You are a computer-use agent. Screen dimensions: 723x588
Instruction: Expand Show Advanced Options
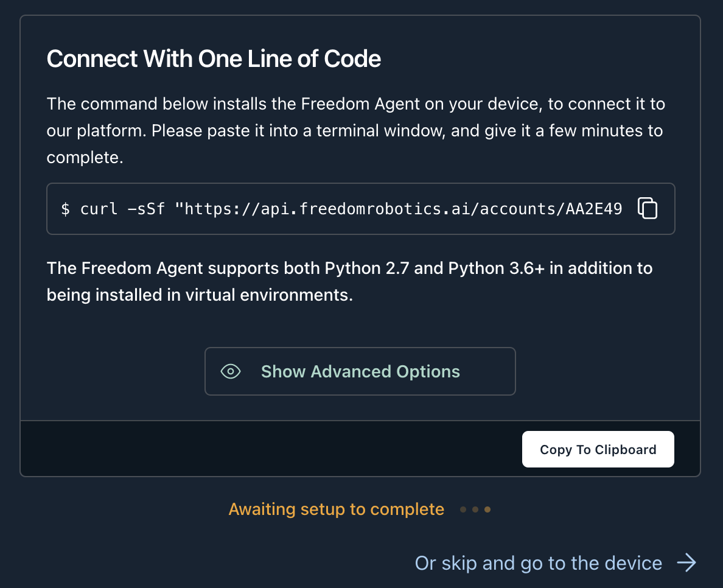tap(360, 371)
